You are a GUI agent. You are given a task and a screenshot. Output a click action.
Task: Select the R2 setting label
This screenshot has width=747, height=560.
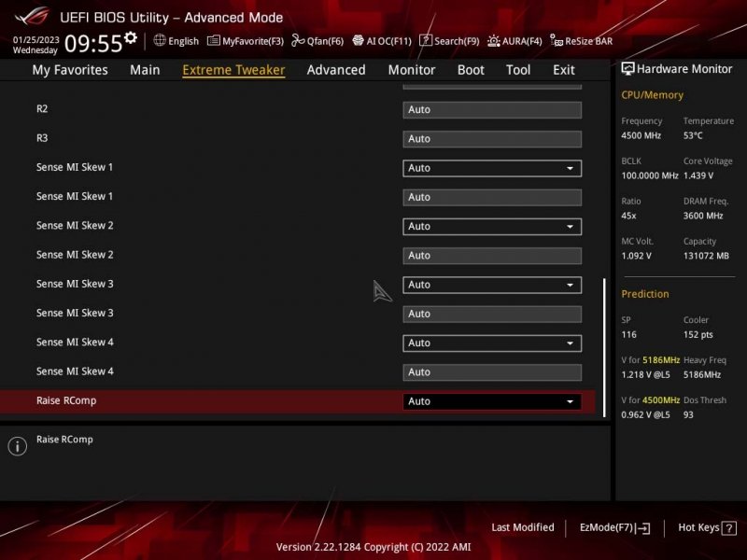[42, 108]
